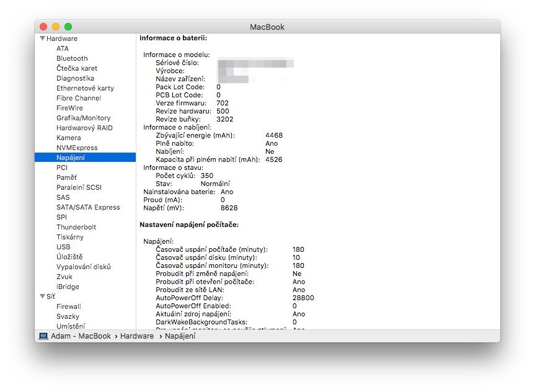Click the Stav value Normální
Screen dimensions: 535x392
215,184
